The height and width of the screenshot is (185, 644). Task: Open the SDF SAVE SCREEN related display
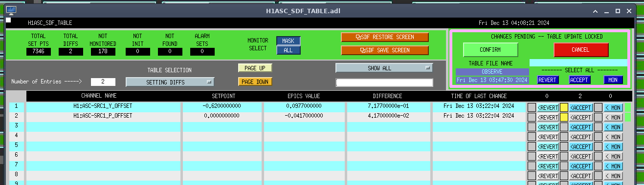[x=385, y=50]
